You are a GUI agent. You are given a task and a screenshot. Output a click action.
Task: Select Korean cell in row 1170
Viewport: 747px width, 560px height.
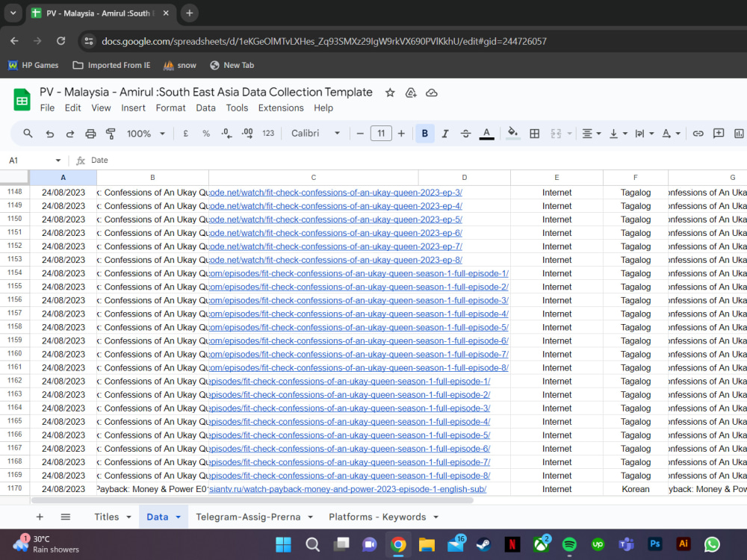[x=636, y=490]
